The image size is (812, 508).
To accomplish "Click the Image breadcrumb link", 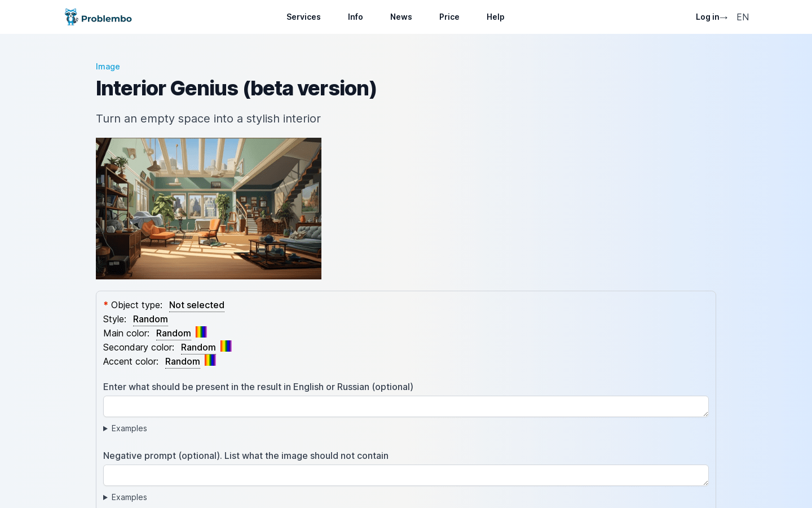I will pyautogui.click(x=108, y=67).
